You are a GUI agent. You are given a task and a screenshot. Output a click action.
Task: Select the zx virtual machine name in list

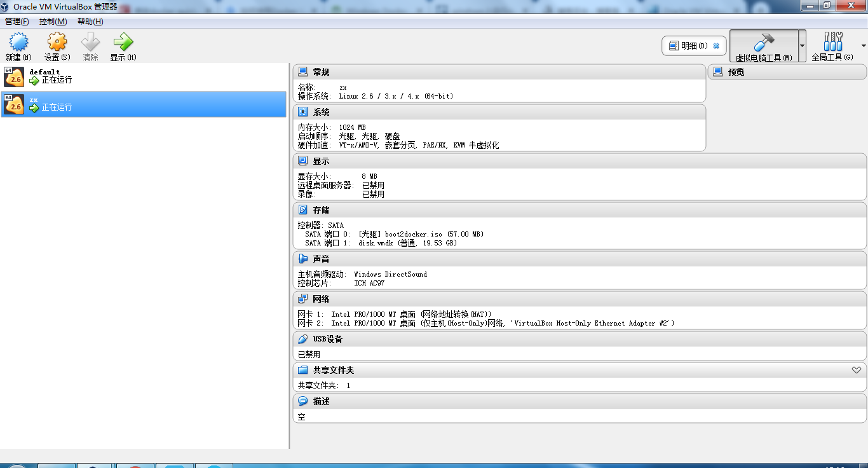tap(33, 99)
